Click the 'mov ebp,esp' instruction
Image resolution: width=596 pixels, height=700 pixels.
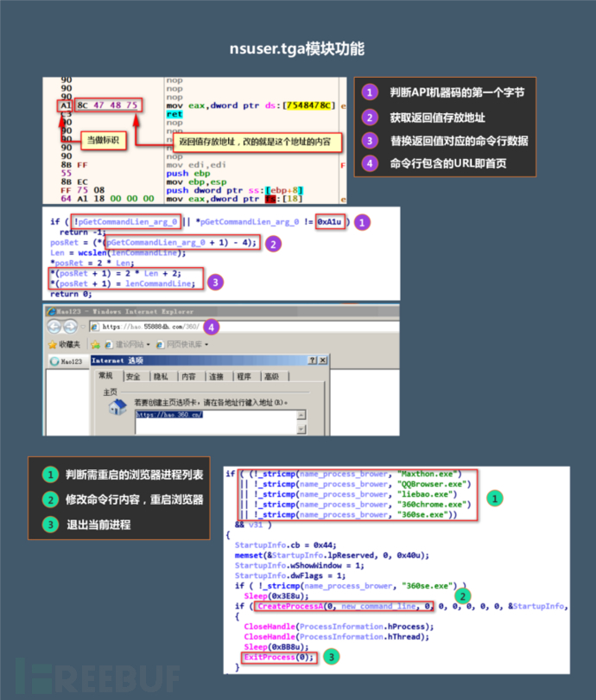196,182
